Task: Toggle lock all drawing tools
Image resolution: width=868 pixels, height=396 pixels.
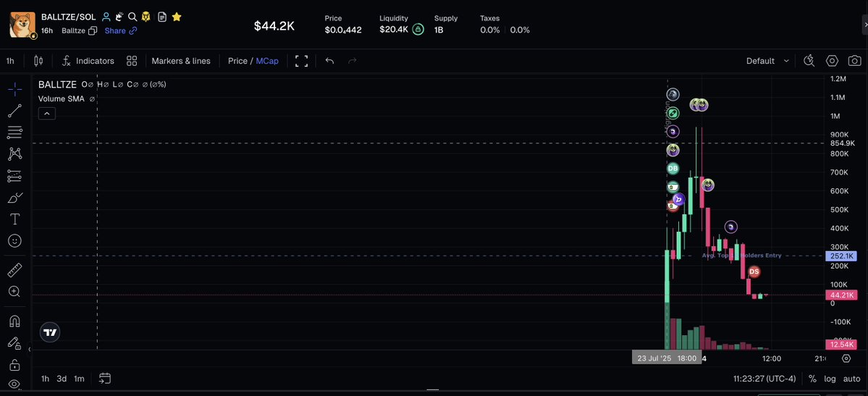Action: pos(15,365)
